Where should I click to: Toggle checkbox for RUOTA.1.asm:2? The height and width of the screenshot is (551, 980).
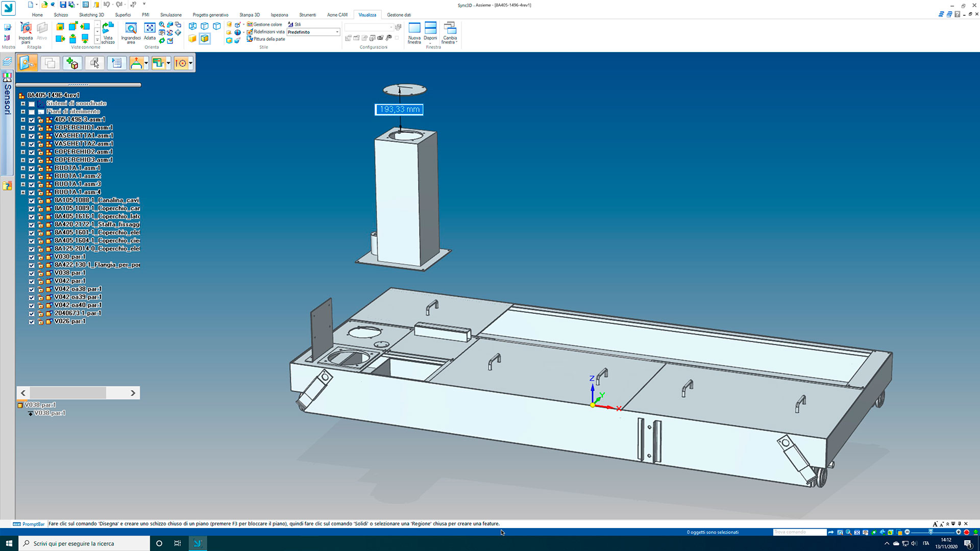pyautogui.click(x=32, y=177)
